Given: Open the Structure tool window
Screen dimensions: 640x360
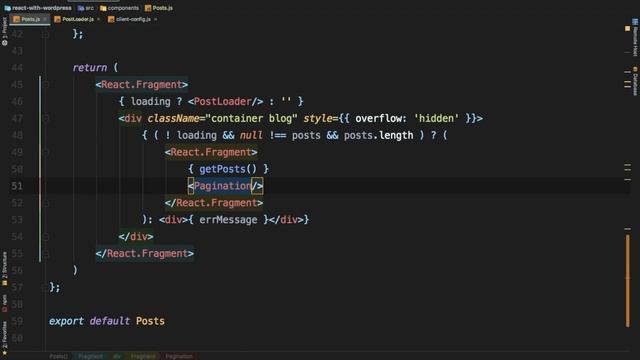Looking at the screenshot, I should (x=4, y=269).
